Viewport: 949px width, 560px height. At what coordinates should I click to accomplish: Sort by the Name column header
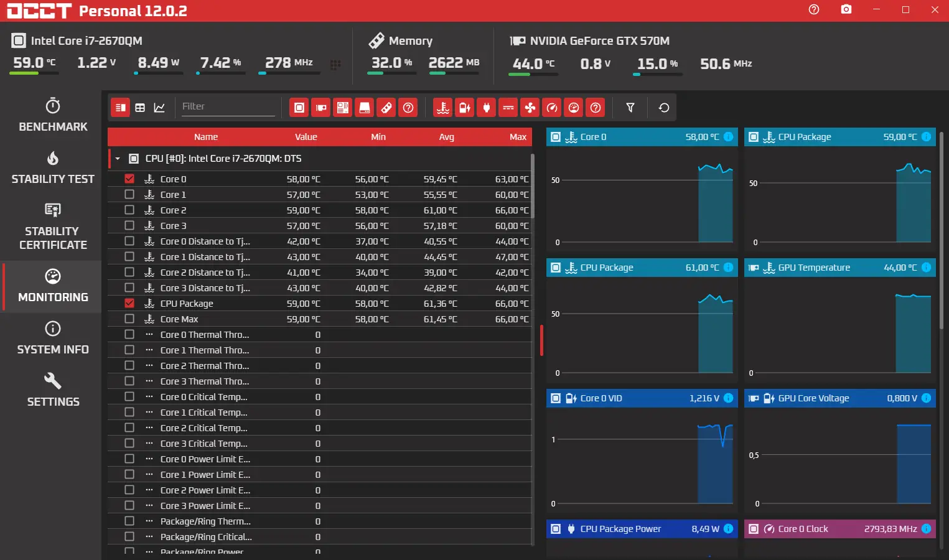click(206, 137)
